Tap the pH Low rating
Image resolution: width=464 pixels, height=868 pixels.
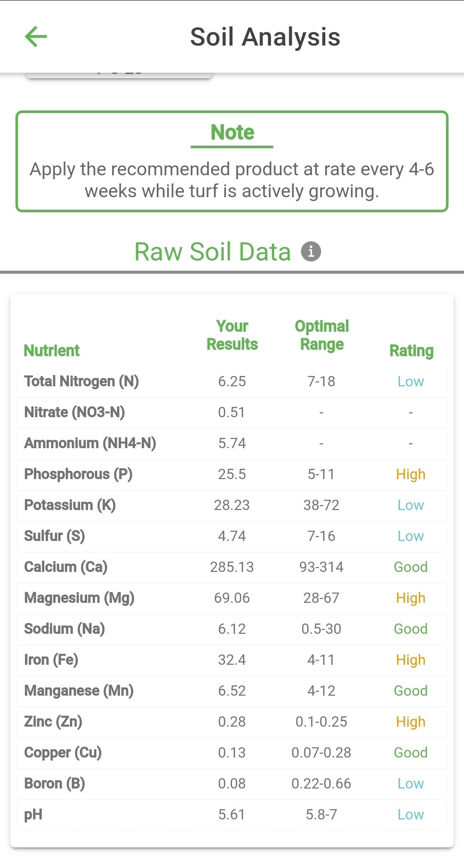pos(410,814)
